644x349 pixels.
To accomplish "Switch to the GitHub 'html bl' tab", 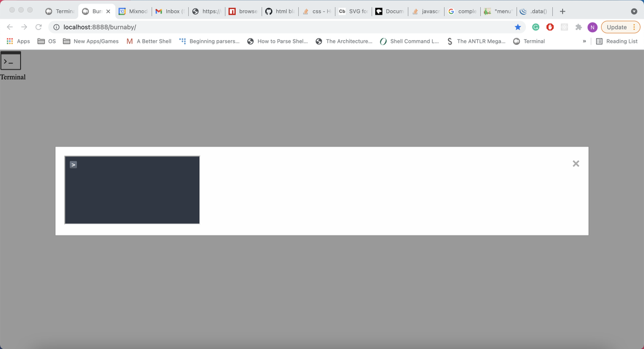I will [280, 11].
